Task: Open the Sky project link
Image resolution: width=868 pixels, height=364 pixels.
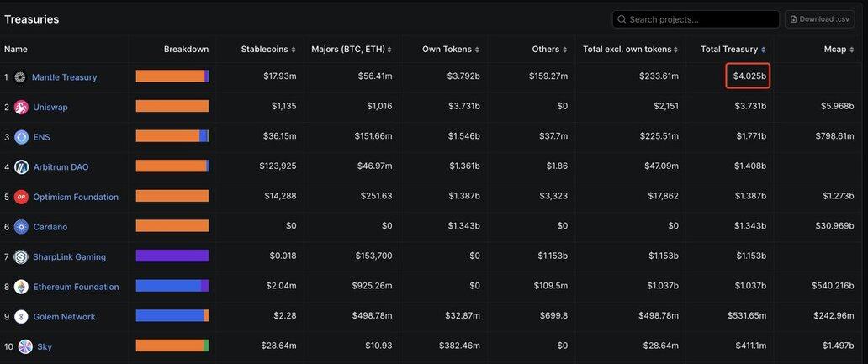Action: coord(45,347)
